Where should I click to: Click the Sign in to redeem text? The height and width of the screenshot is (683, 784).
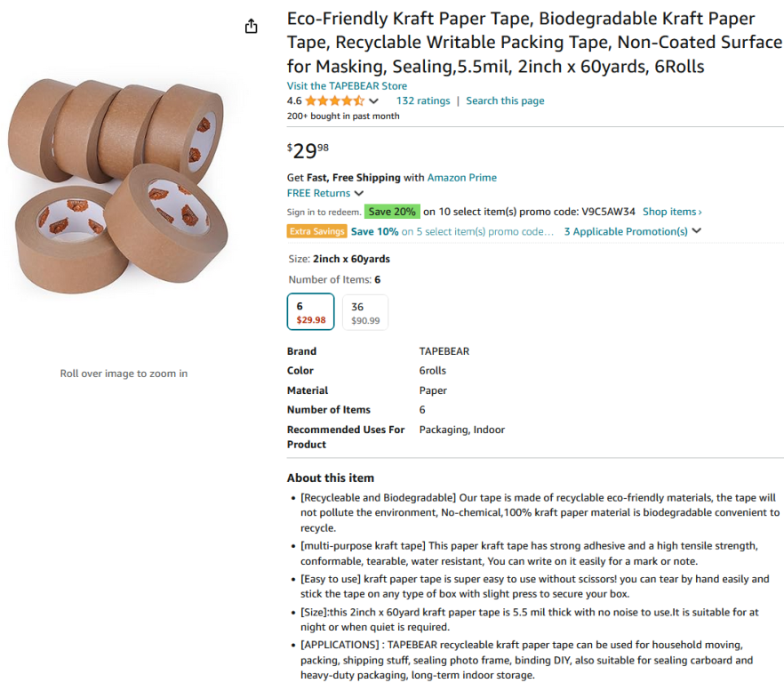(x=324, y=212)
